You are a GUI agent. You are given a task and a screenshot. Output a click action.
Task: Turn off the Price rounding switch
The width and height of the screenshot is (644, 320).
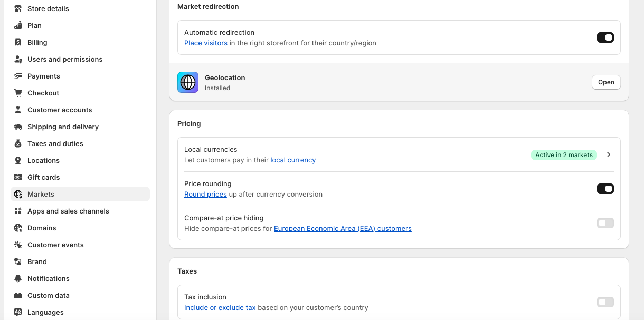[x=605, y=189]
